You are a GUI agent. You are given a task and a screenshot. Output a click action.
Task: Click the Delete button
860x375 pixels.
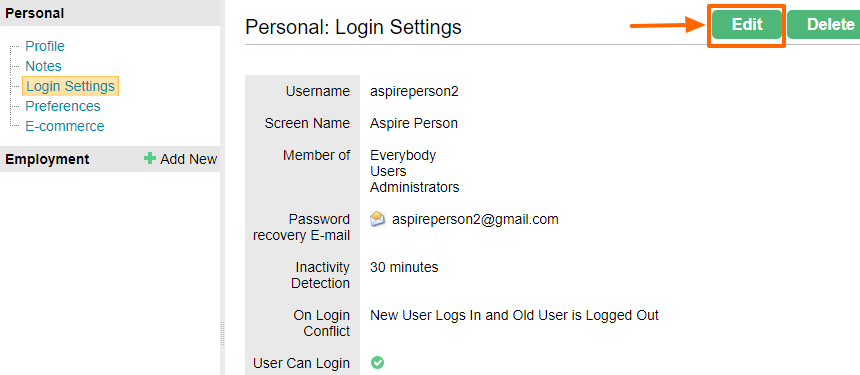click(824, 25)
